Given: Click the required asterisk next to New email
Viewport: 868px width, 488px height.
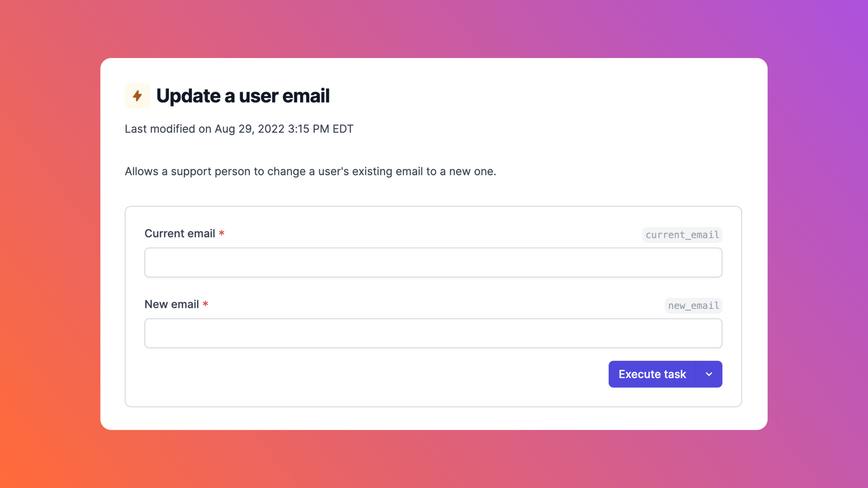Looking at the screenshot, I should 205,305.
